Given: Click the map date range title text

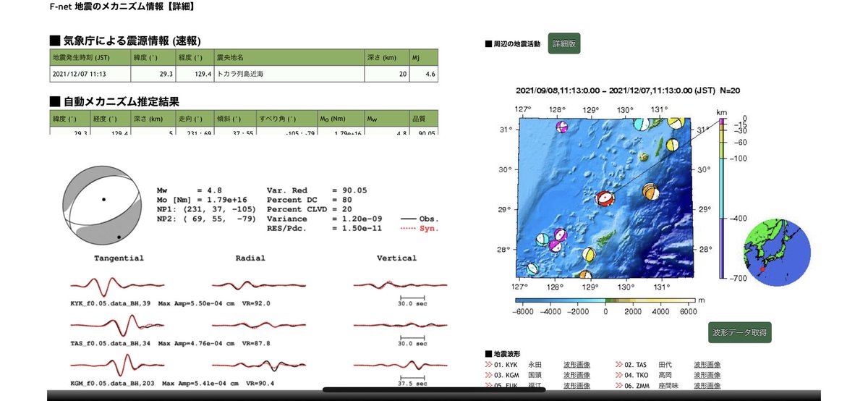Looking at the screenshot, I should coord(626,90).
